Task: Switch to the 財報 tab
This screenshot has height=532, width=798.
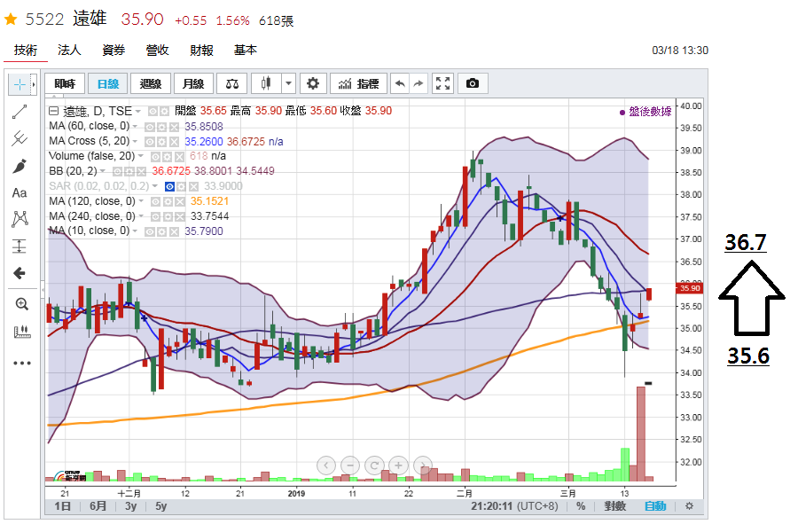Action: [201, 50]
